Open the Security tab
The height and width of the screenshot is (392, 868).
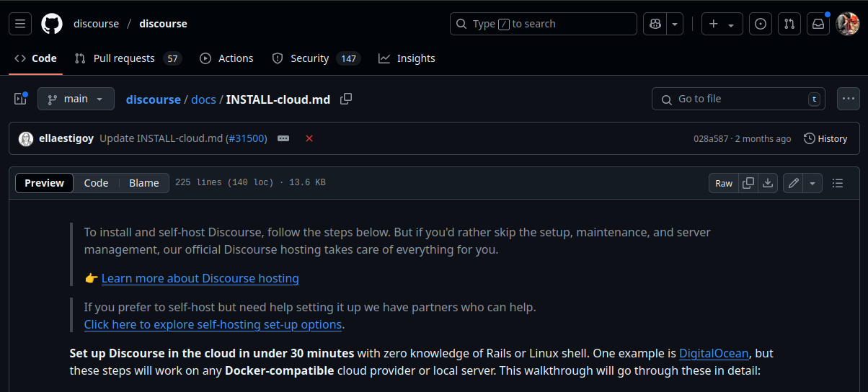[309, 58]
